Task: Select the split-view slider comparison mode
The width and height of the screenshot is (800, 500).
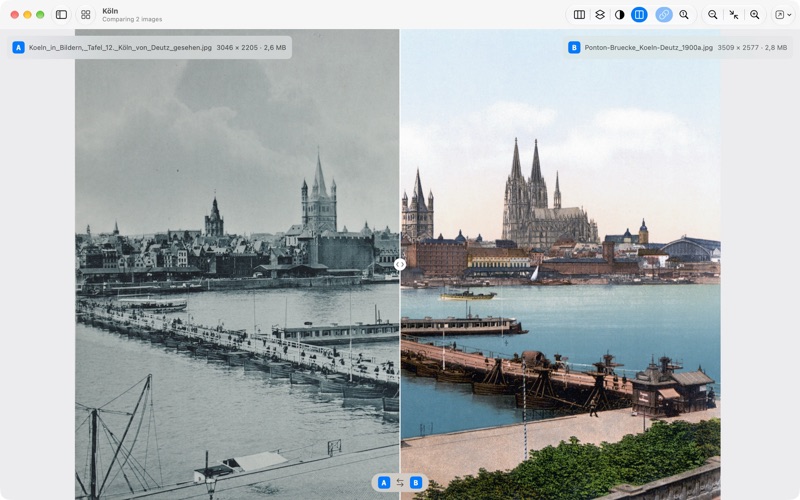Action: click(x=639, y=15)
